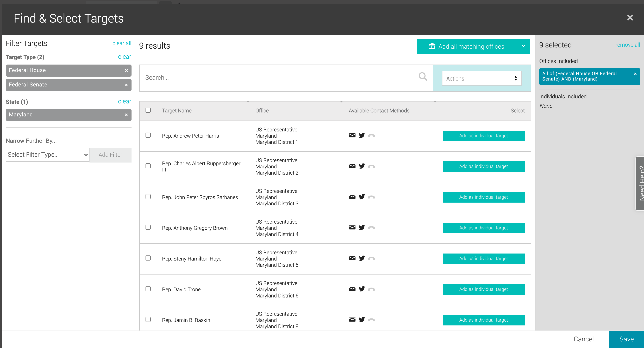Click the phone icon for Rep. Steny Hamilton Hoyer

click(x=371, y=259)
